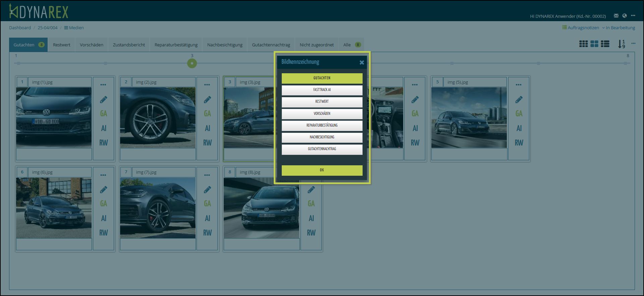Viewport: 644px width, 296px height.
Task: Select the large tile view icon
Action: click(594, 44)
